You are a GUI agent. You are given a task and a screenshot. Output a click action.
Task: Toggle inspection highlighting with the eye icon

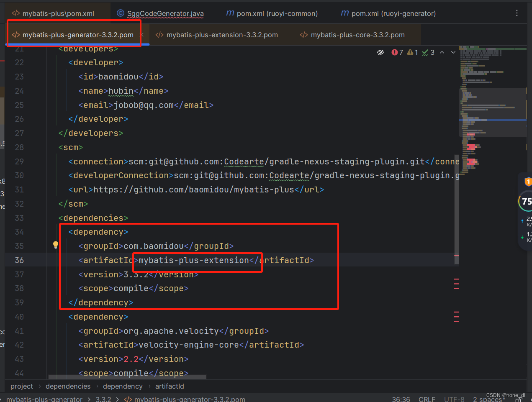(380, 52)
